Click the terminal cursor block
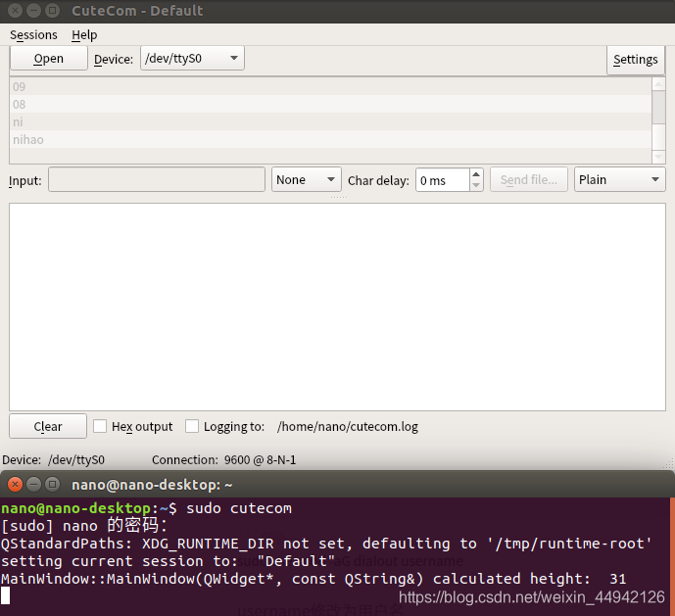The height and width of the screenshot is (616, 675). (x=5, y=596)
